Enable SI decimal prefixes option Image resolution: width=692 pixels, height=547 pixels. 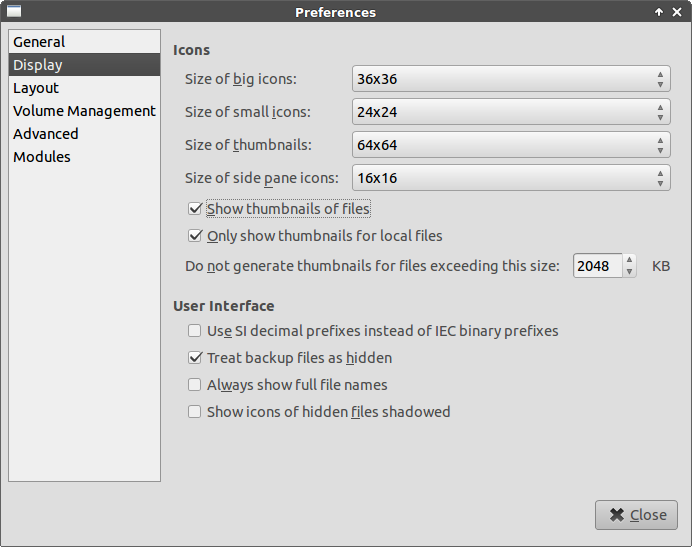[195, 331]
